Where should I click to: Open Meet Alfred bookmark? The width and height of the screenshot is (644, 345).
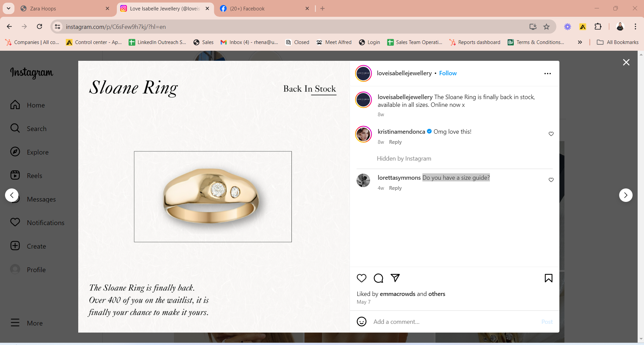(x=334, y=42)
